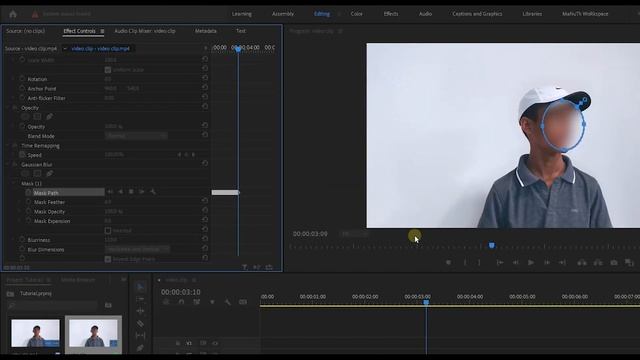Open the Effects workspace
Image resolution: width=640 pixels, height=360 pixels.
pos(391,14)
